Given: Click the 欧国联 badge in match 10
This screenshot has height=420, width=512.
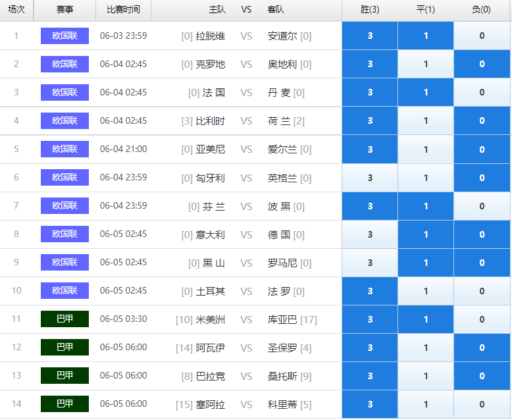Looking at the screenshot, I should point(64,291).
